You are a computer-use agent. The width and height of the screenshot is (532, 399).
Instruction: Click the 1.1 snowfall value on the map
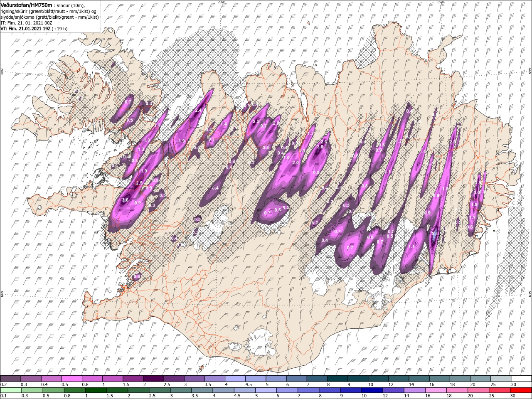(x=412, y=246)
